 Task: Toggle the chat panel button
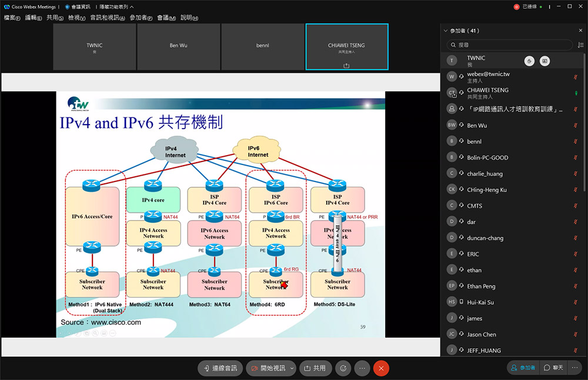553,368
